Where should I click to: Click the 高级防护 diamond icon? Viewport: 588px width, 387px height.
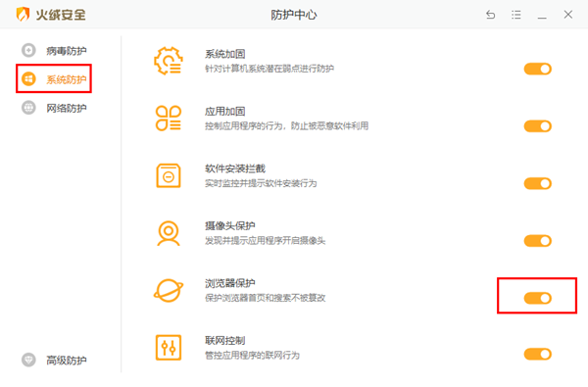[28, 360]
